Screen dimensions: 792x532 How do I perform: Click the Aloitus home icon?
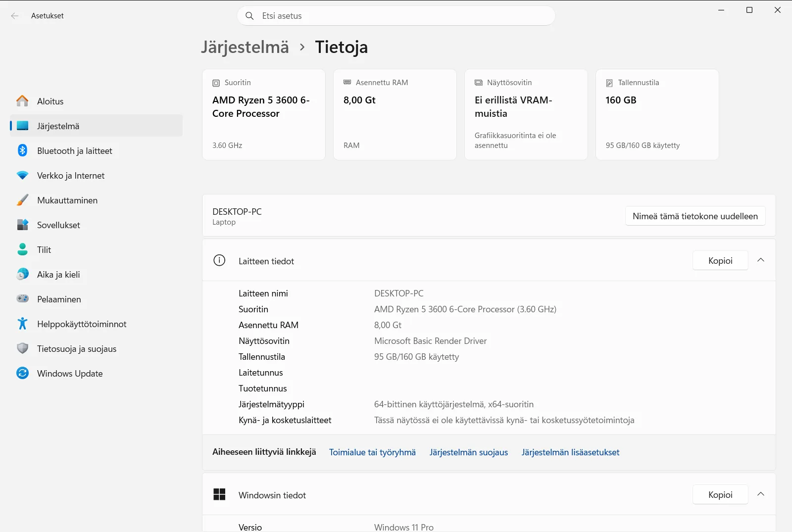(22, 101)
